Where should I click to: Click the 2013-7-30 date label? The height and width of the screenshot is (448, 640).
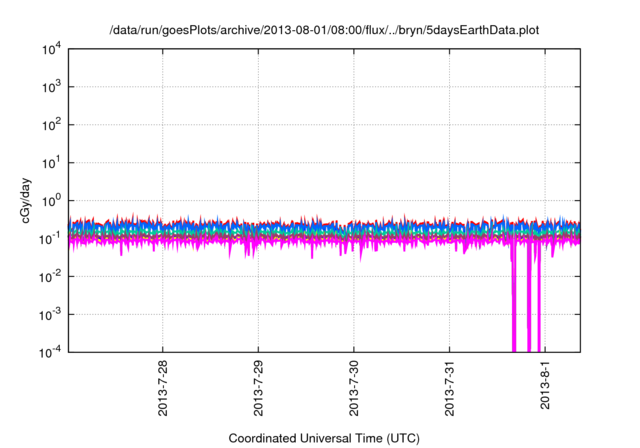pos(353,388)
